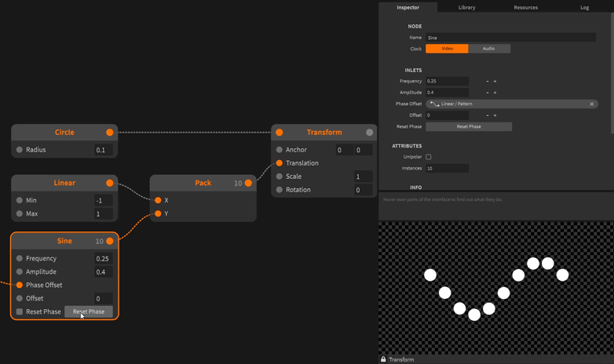Image resolution: width=614 pixels, height=364 pixels.
Task: Decrease Offset with the minus stepper
Action: [488, 115]
